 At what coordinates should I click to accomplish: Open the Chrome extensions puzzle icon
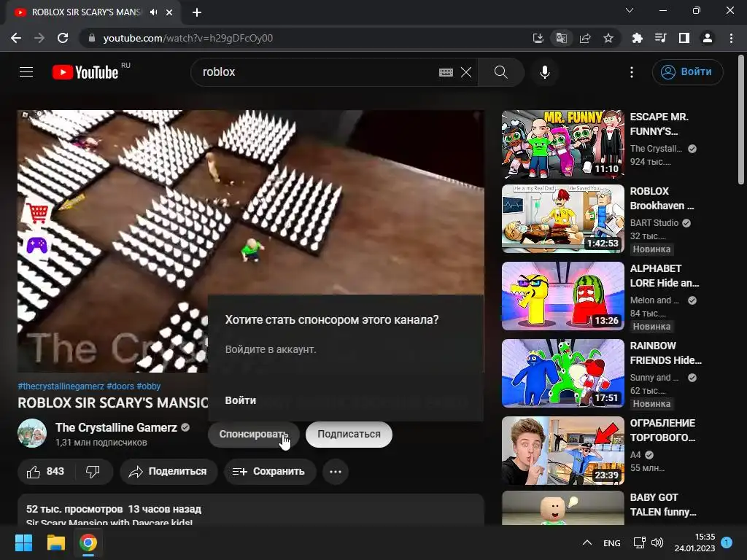point(637,38)
